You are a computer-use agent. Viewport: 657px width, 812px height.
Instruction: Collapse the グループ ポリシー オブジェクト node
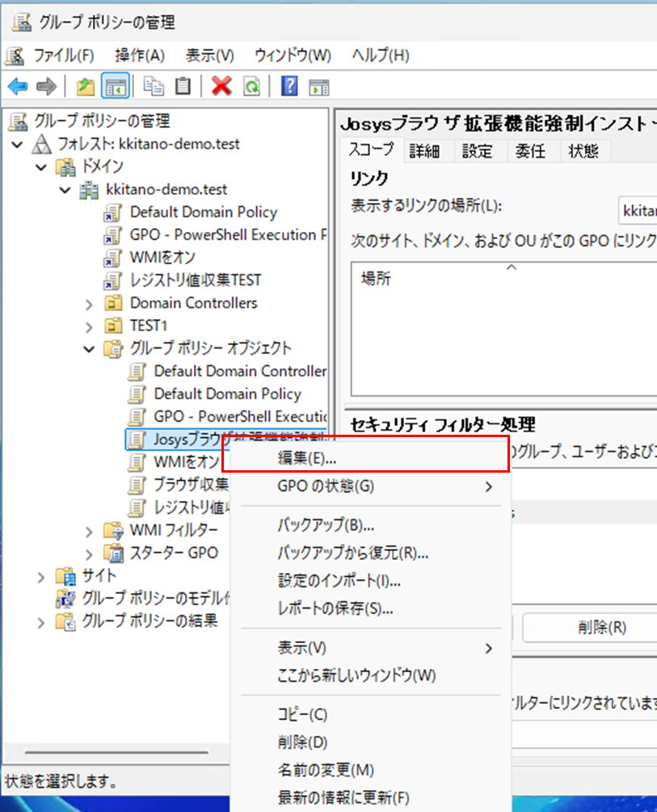coord(90,349)
